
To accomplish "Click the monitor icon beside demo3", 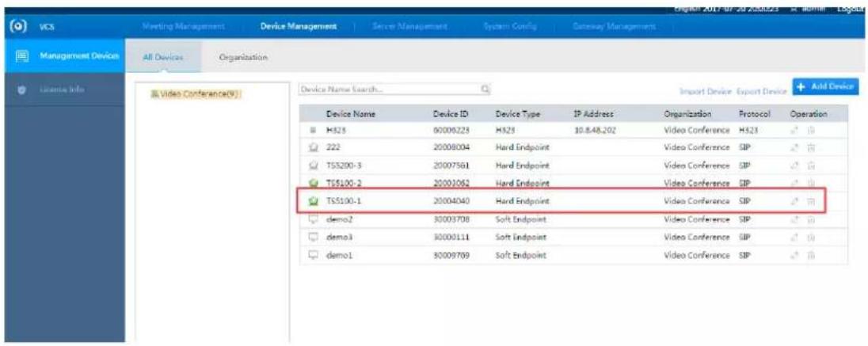I will [x=312, y=237].
